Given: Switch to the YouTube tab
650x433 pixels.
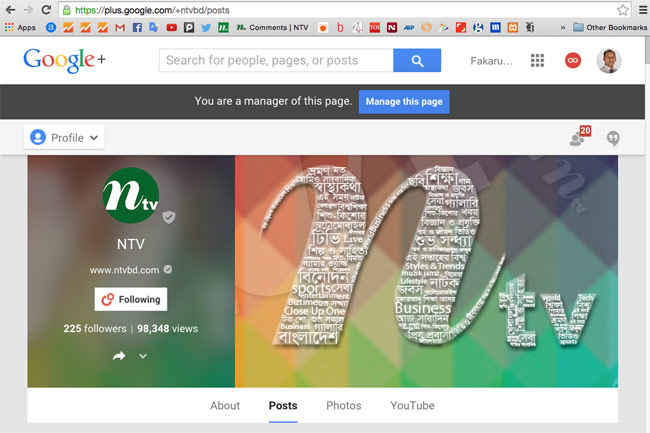Looking at the screenshot, I should [x=412, y=406].
